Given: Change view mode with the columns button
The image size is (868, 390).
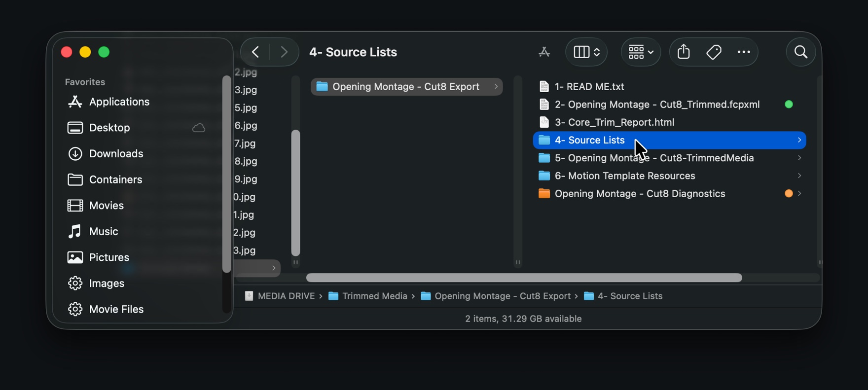Looking at the screenshot, I should (586, 52).
